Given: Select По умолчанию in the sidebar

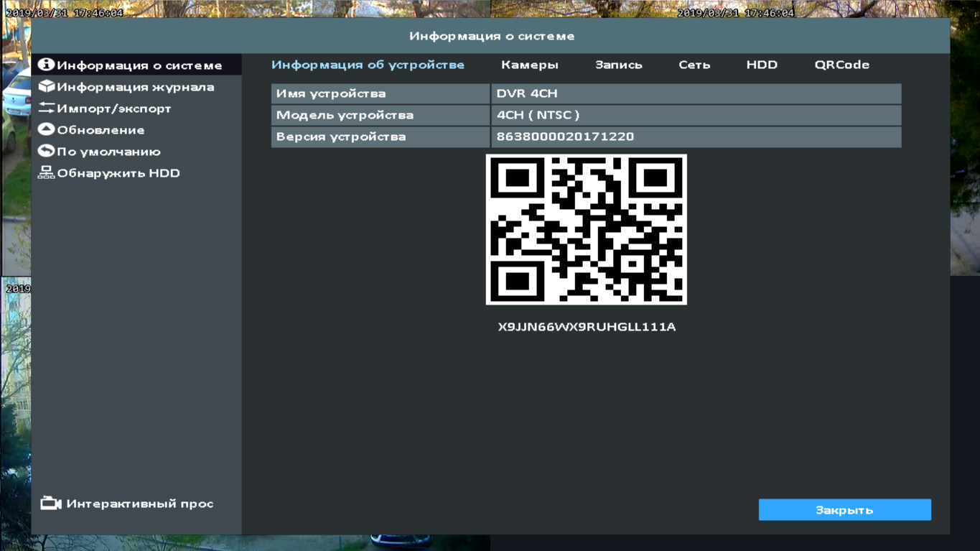Looking at the screenshot, I should click(x=136, y=152).
